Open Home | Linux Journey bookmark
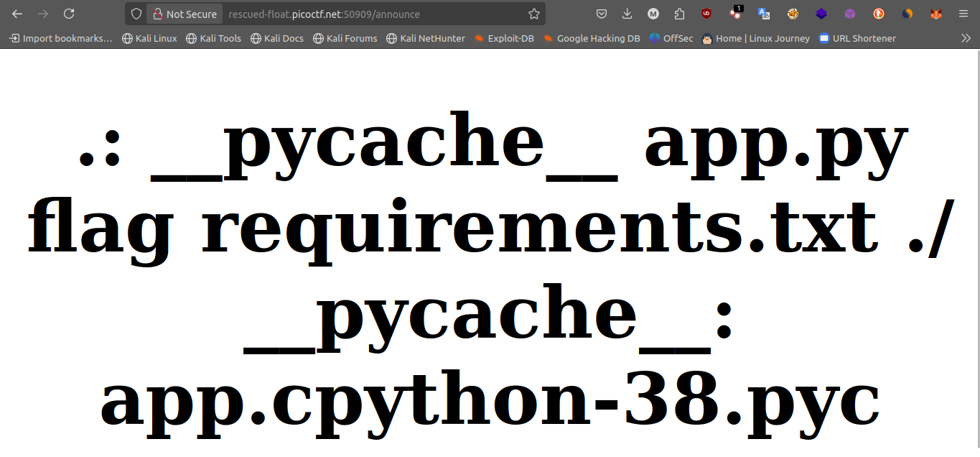Viewport: 980px width, 457px height. coord(756,38)
